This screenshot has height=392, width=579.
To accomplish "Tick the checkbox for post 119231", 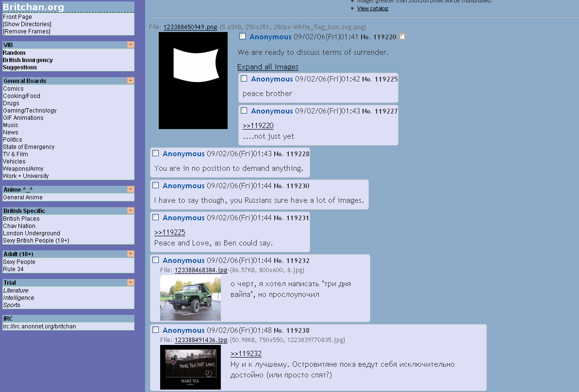I will click(x=155, y=217).
